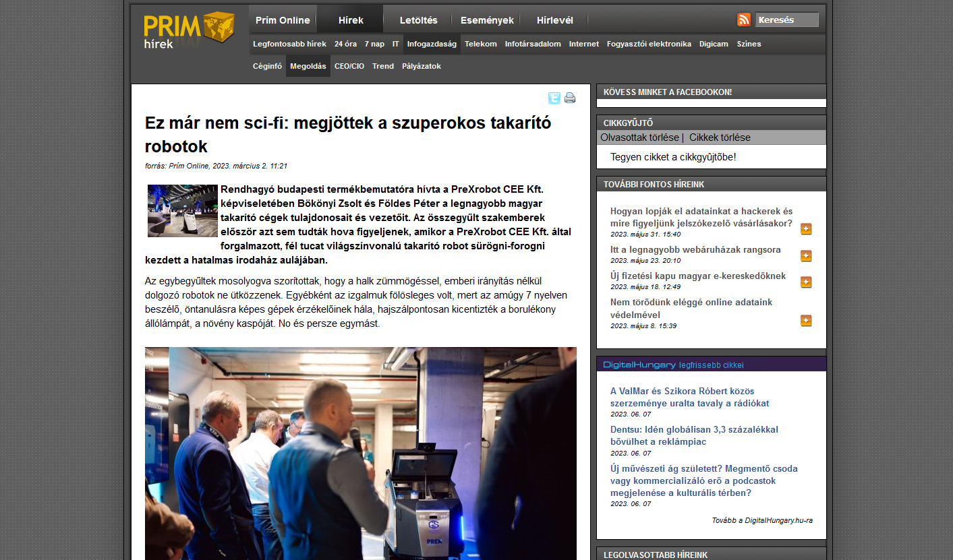The height and width of the screenshot is (560, 953).
Task: Click Tovább a DigitalHungary.hu-ra link
Action: (x=762, y=520)
